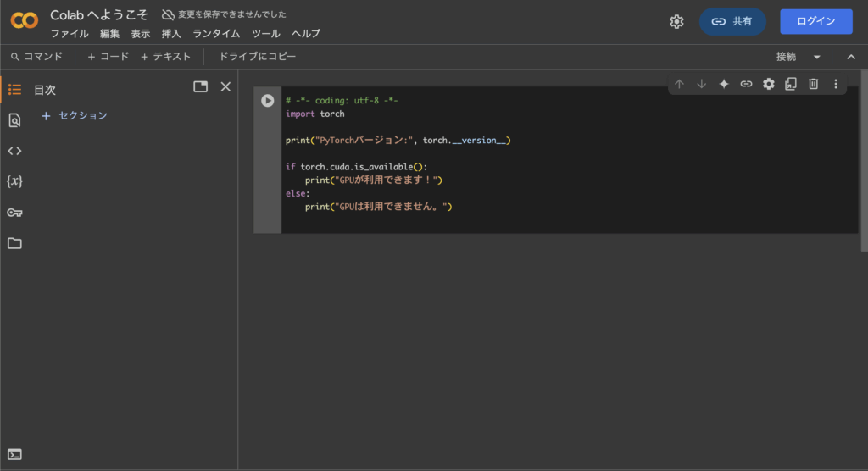Delete the cell using trash icon

813,84
